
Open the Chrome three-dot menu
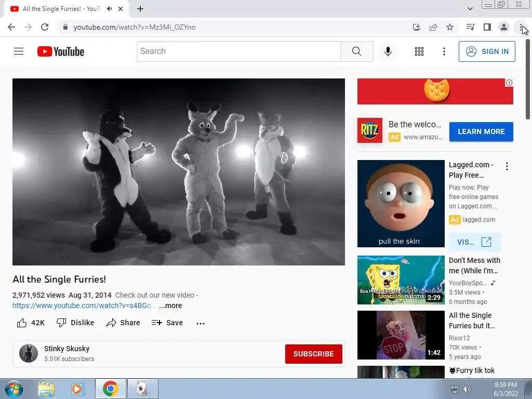(521, 27)
